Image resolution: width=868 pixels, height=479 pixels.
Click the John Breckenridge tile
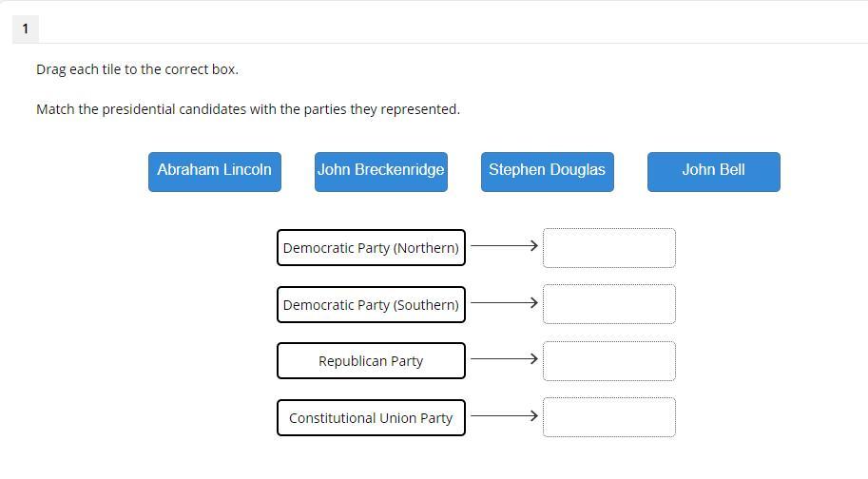[x=380, y=171]
